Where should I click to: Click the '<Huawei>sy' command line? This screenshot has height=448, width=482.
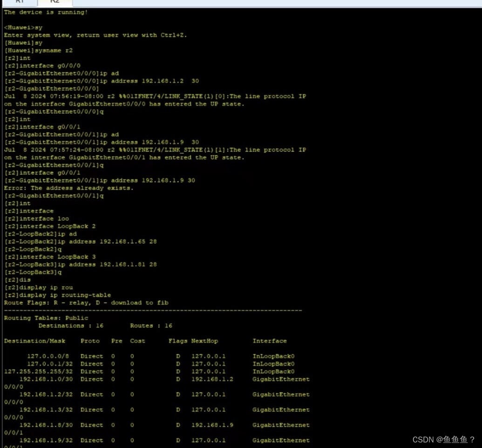tap(23, 27)
